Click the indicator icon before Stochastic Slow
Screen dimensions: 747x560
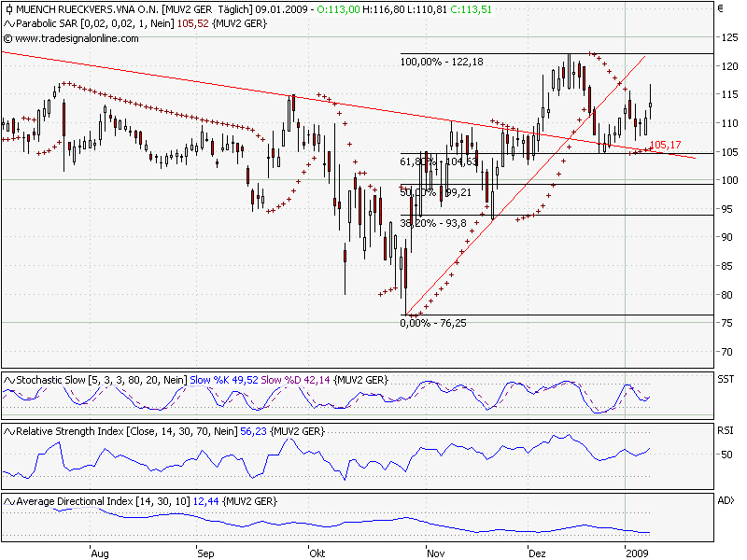9,380
